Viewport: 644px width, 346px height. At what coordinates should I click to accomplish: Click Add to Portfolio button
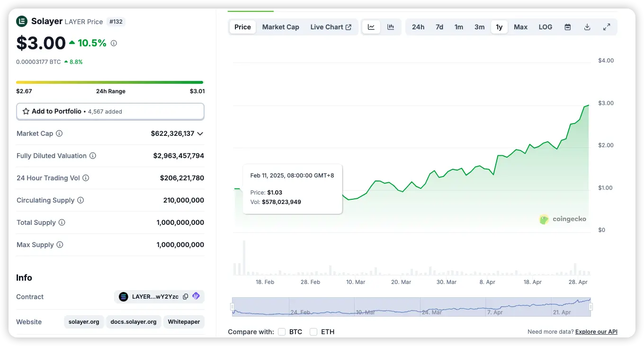pyautogui.click(x=110, y=111)
